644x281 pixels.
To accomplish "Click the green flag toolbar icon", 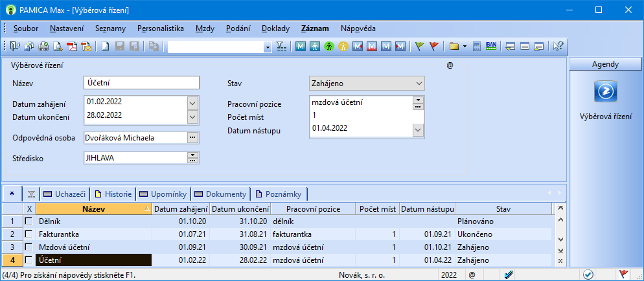I will point(419,47).
